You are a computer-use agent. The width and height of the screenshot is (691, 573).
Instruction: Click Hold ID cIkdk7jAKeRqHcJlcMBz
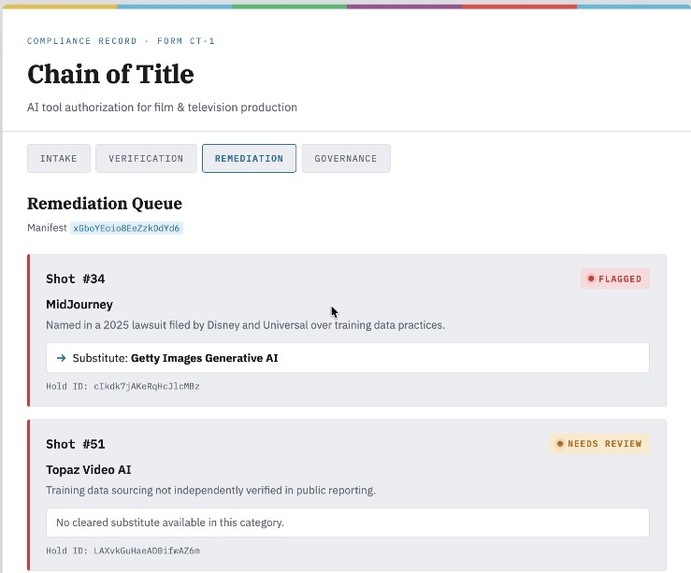point(123,387)
